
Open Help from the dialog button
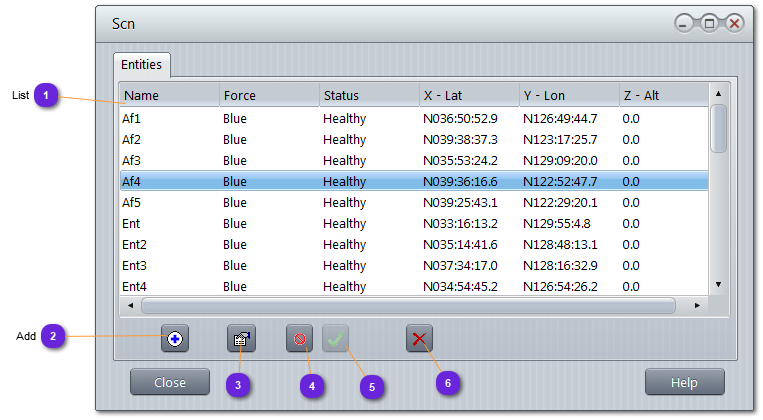coord(684,382)
